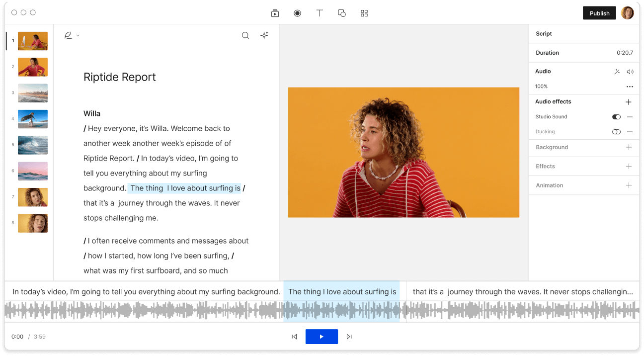Remove Studio Sound with its minus button
Screen dimensions: 644x356
point(630,116)
